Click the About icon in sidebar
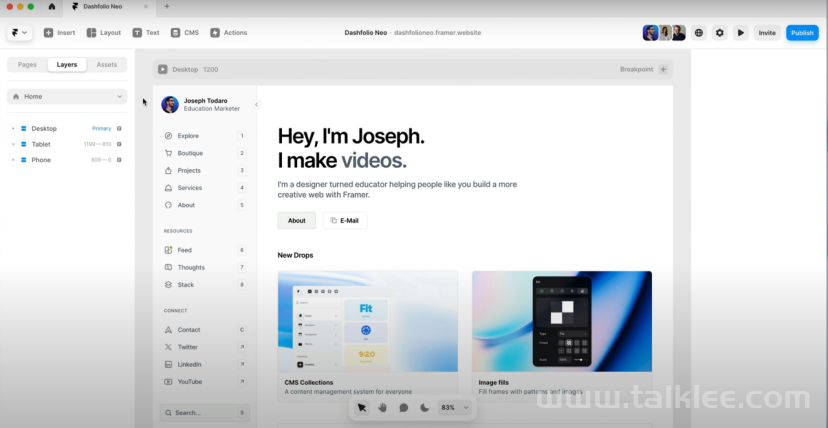828x428 pixels. pyautogui.click(x=168, y=205)
